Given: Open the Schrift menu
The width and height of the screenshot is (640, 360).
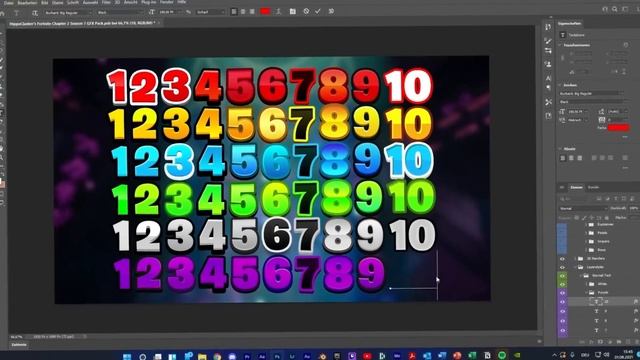Looking at the screenshot, I should point(73,2).
